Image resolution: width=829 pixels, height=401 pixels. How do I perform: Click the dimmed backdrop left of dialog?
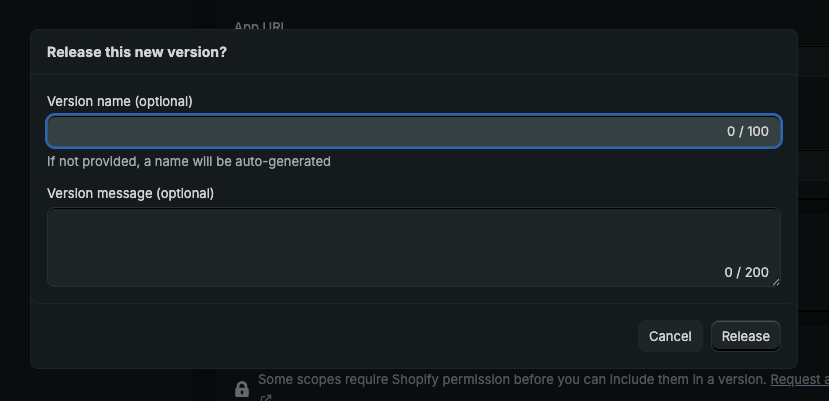(x=14, y=200)
